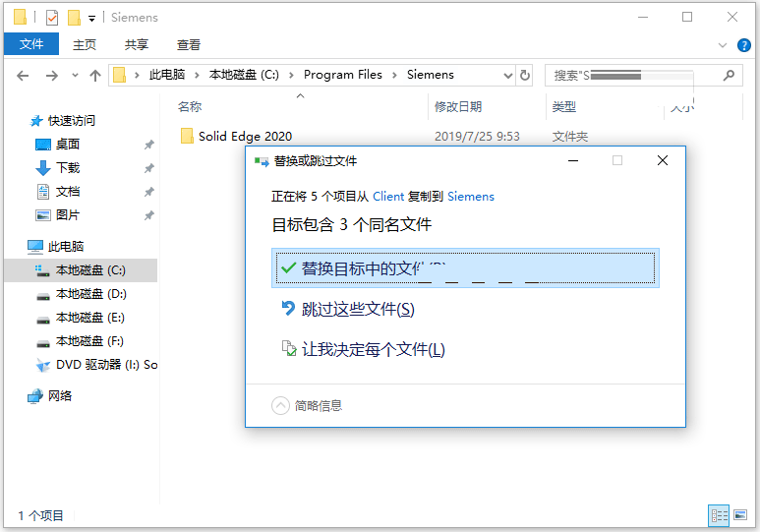Click the skip arrow icon beside 跳过这些文件
This screenshot has width=760, height=532.
288,308
